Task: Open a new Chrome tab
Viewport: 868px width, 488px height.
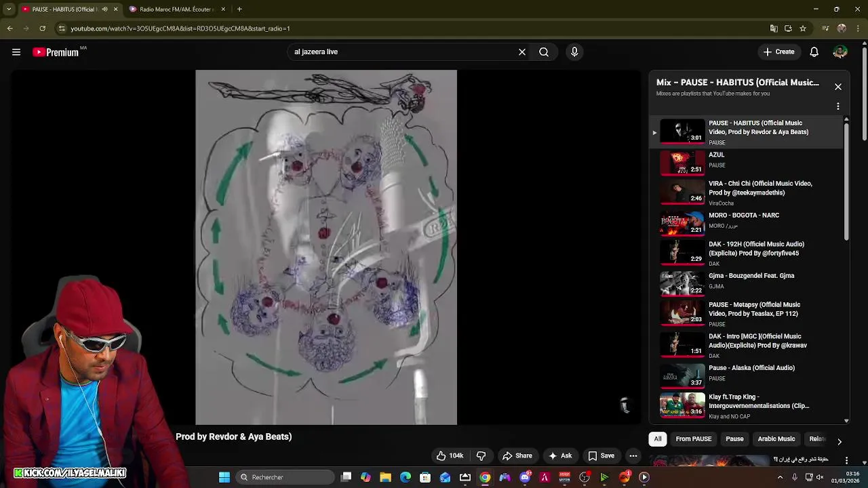Action: coord(239,9)
